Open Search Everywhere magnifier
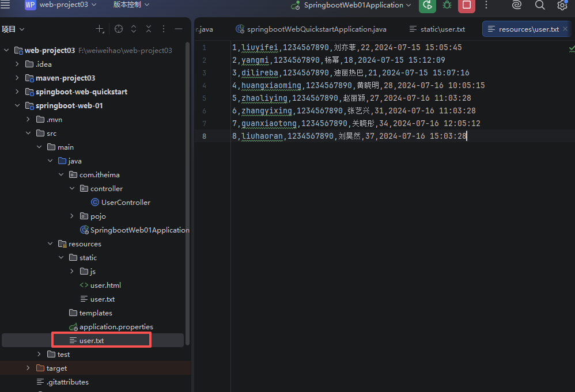 (540, 5)
